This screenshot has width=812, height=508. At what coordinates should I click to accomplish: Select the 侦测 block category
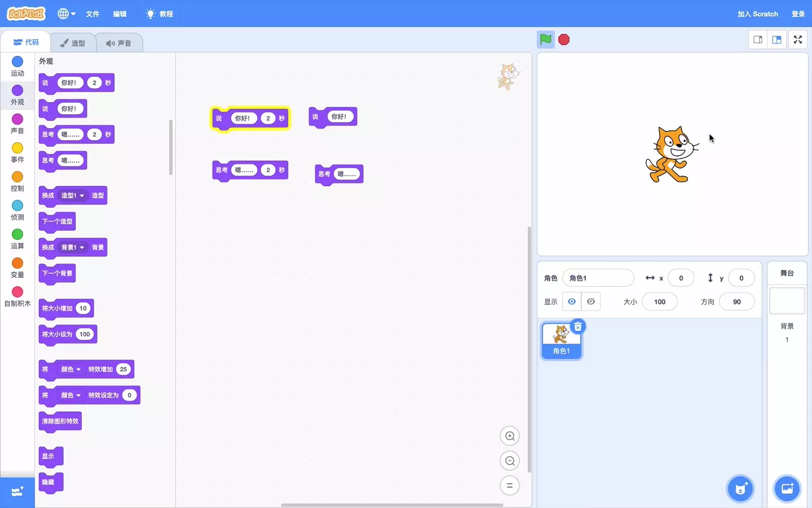[x=17, y=210]
